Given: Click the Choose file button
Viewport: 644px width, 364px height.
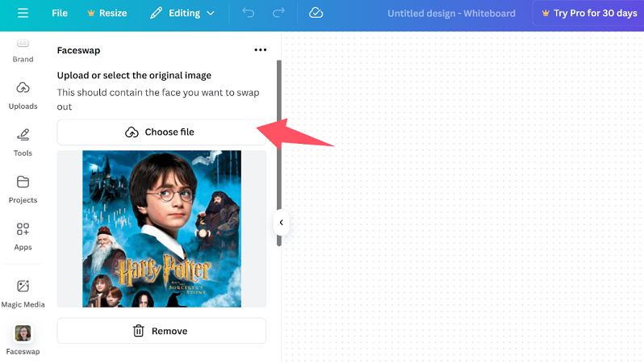Looking at the screenshot, I should 161,132.
